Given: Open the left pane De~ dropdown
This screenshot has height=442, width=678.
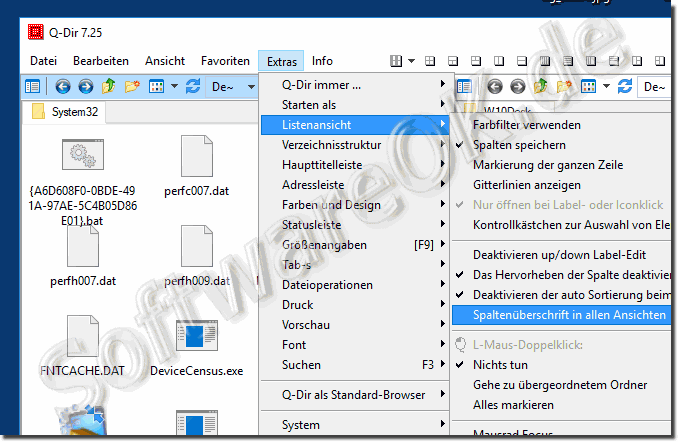Looking at the screenshot, I should 251,87.
